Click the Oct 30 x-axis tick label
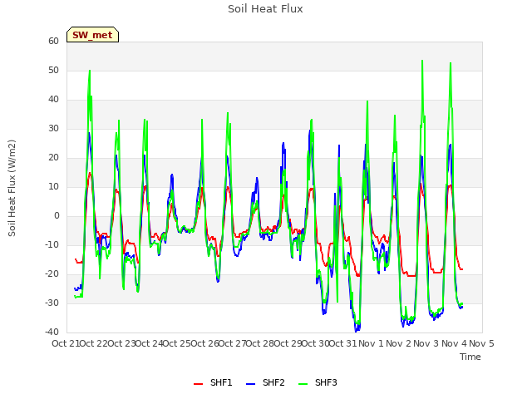Screen dimensions: 532x399 coord(316,343)
